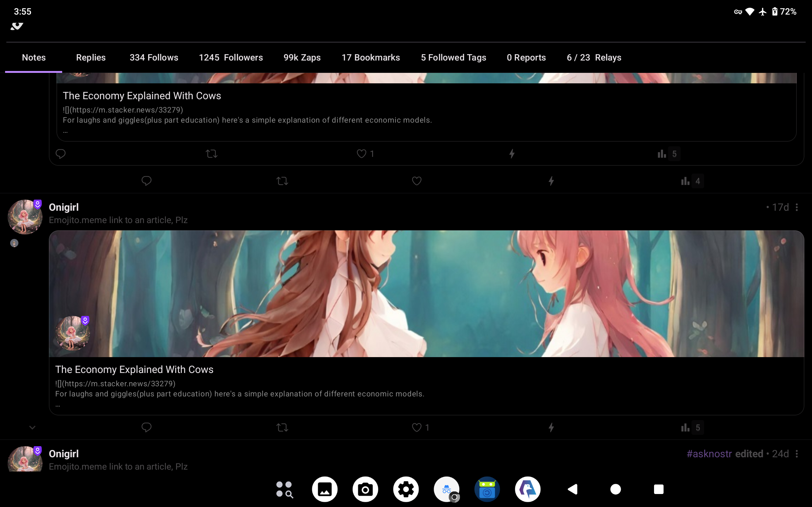Open more options for the 24d note

click(x=797, y=454)
